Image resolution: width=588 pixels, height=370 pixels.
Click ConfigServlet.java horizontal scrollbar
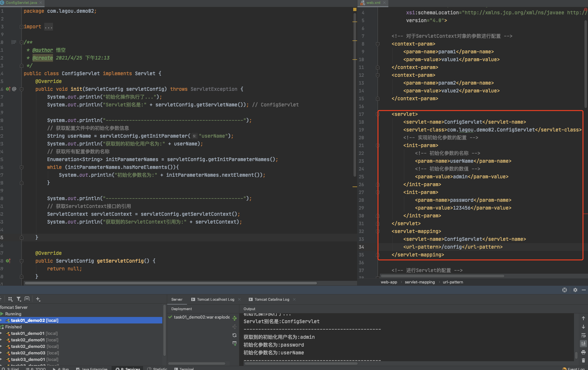[x=171, y=283]
